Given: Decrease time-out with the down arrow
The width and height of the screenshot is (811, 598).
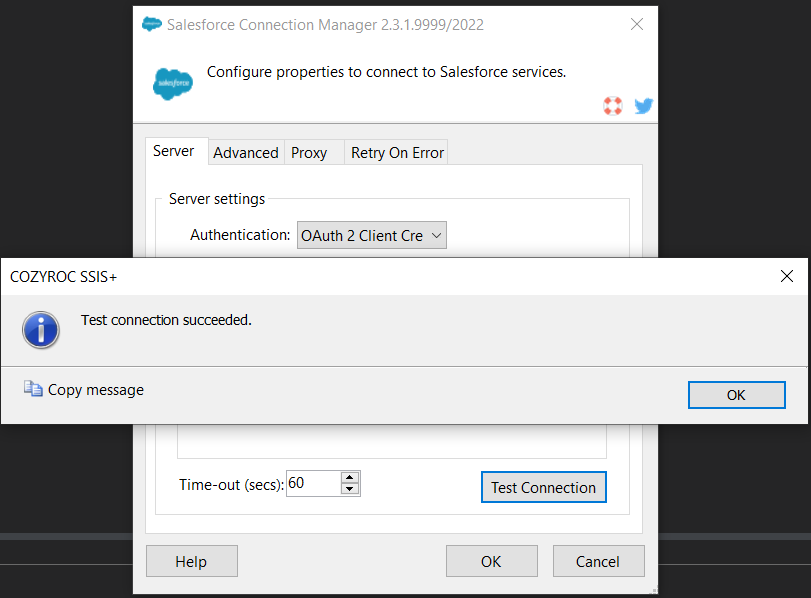Looking at the screenshot, I should tap(350, 489).
